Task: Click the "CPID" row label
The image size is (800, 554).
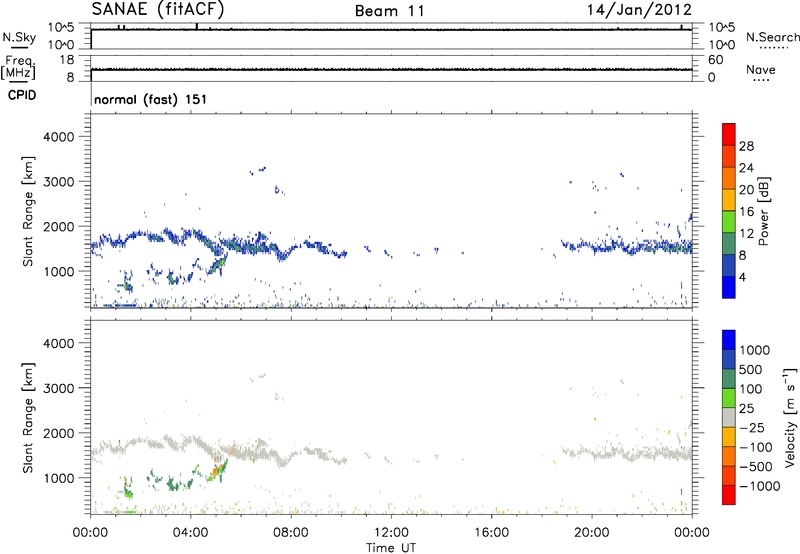Action: [22, 95]
